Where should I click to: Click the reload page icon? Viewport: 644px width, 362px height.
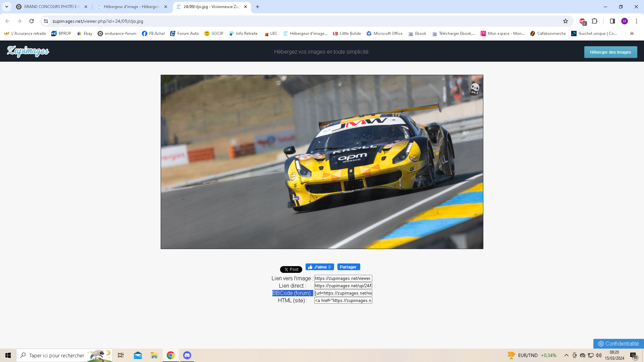tap(32, 21)
